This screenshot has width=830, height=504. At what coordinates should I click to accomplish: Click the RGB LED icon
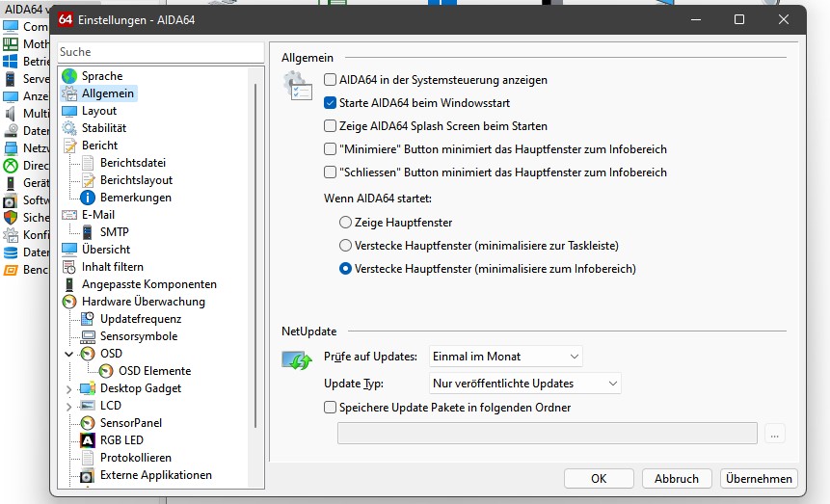(x=88, y=440)
